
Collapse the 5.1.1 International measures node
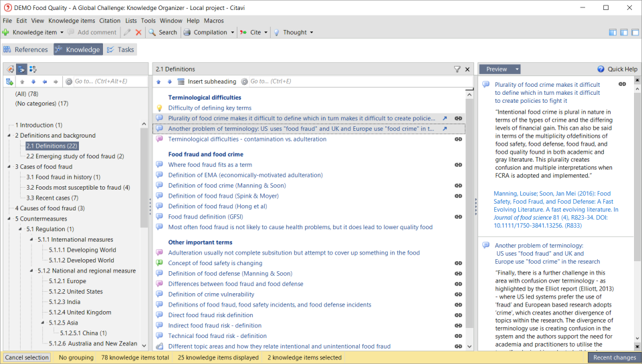coord(31,240)
